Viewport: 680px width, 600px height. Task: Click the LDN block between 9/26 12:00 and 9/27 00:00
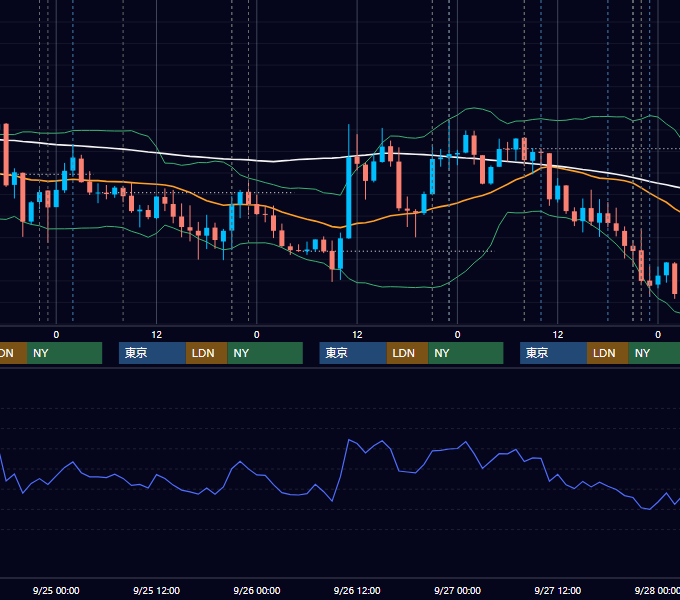tap(407, 353)
